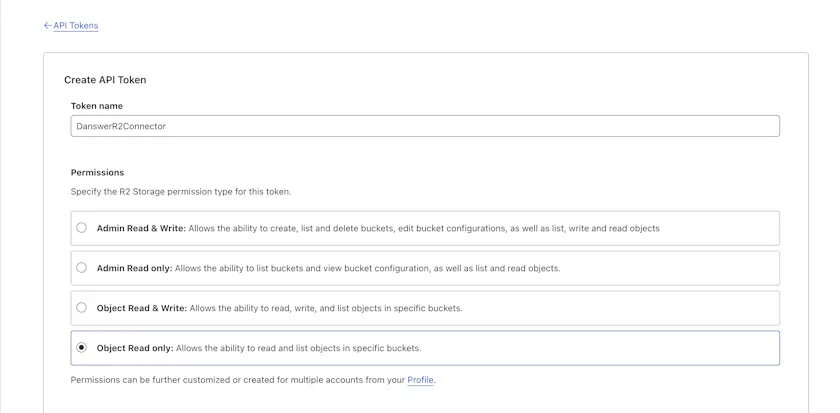
Task: Select the Admin Read & Write radio button
Action: pyautogui.click(x=82, y=228)
